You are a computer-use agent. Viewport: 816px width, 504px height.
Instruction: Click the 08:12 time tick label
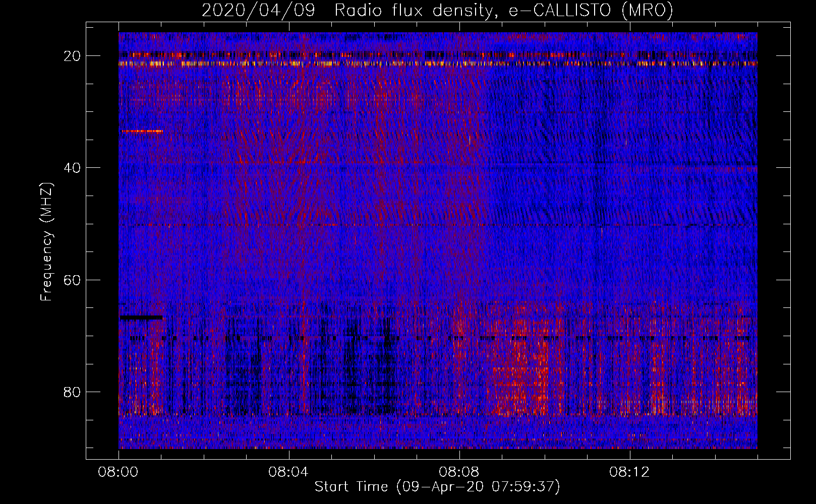coord(629,472)
